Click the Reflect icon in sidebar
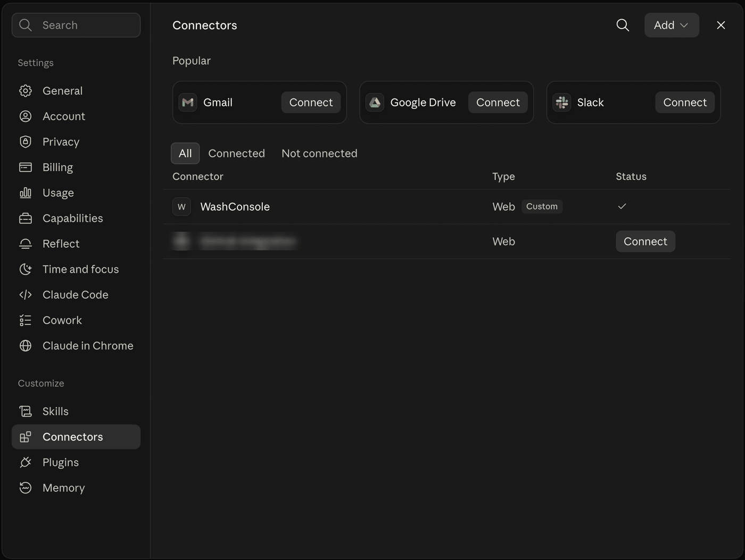 (26, 244)
